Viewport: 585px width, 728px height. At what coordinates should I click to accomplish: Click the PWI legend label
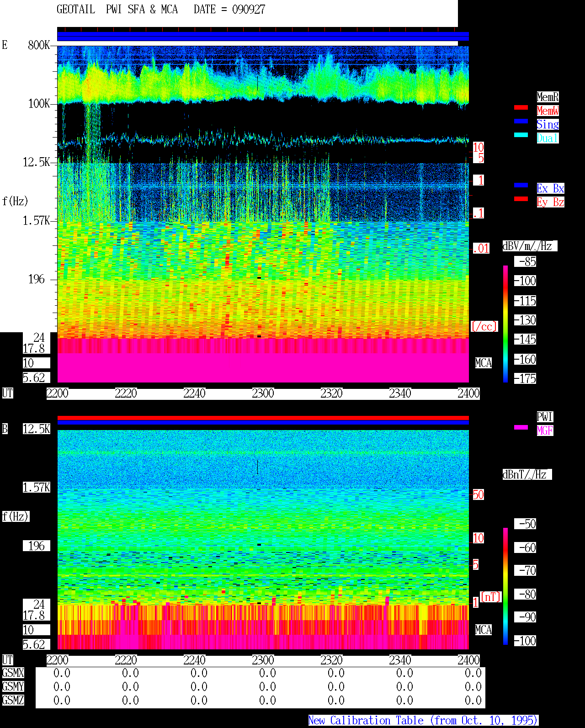click(545, 417)
